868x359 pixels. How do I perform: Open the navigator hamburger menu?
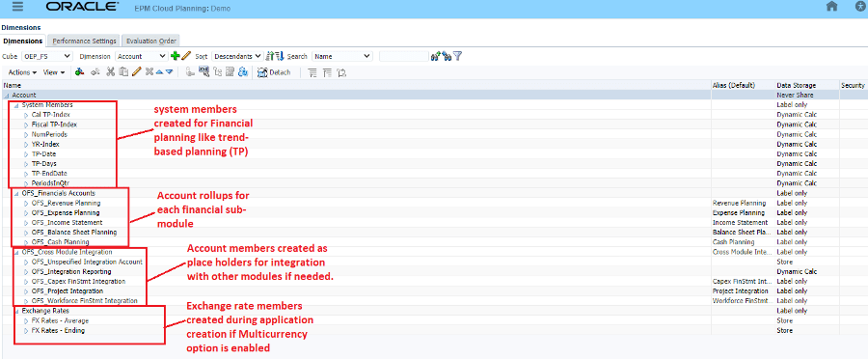tap(17, 7)
